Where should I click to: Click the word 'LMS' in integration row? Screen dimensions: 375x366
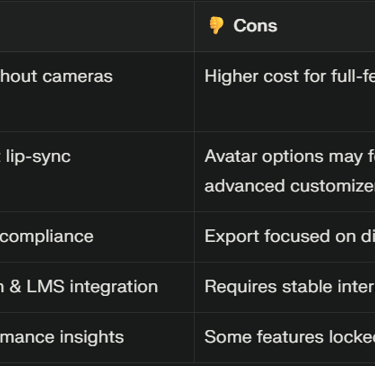click(x=45, y=287)
